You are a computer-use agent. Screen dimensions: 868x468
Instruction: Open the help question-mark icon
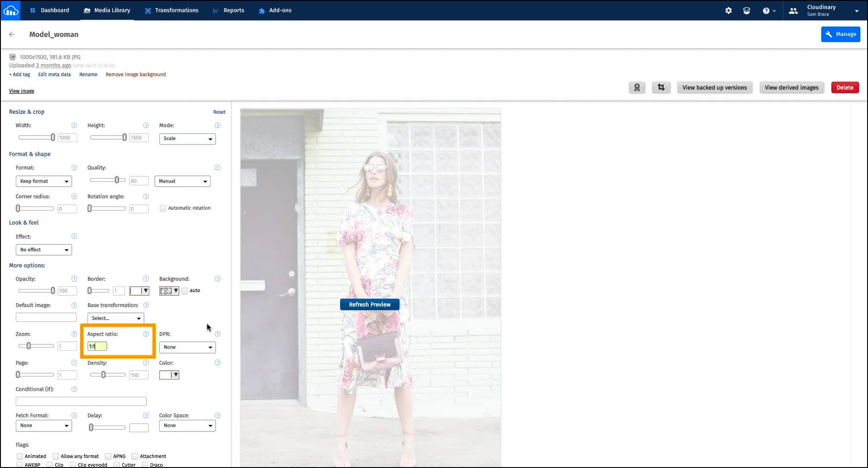point(766,10)
